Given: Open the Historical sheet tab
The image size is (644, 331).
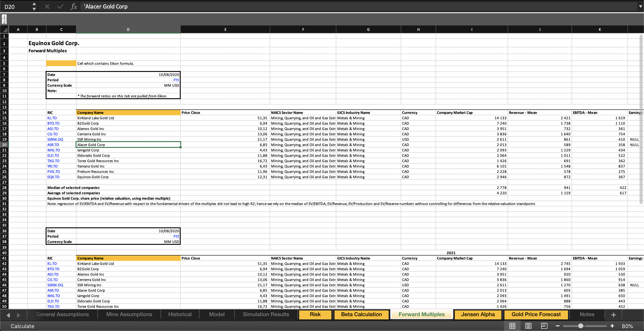Looking at the screenshot, I should coord(180,314).
